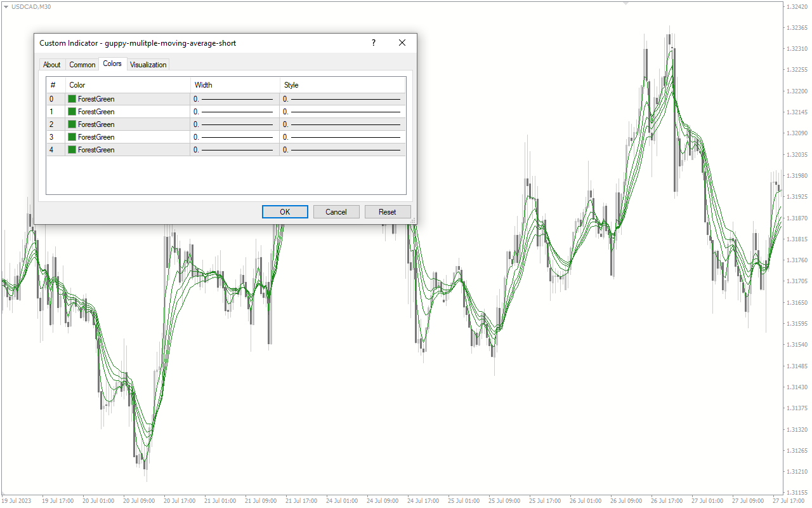This screenshot has height=508, width=812.
Task: Click the # column header
Action: coord(56,85)
